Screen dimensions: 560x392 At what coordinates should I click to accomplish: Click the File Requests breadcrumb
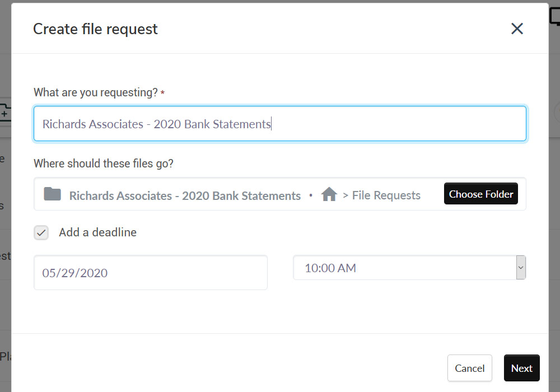(x=386, y=195)
